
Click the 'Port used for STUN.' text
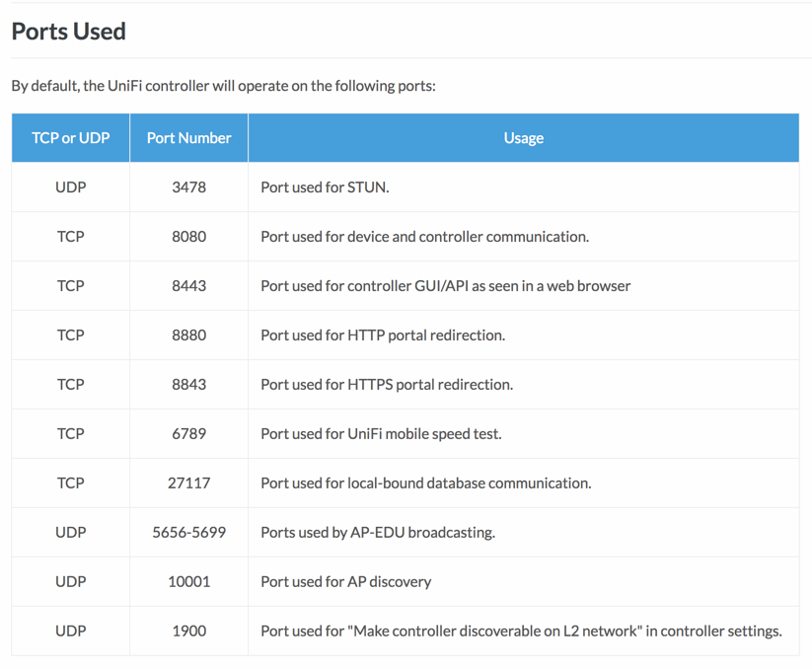point(325,186)
